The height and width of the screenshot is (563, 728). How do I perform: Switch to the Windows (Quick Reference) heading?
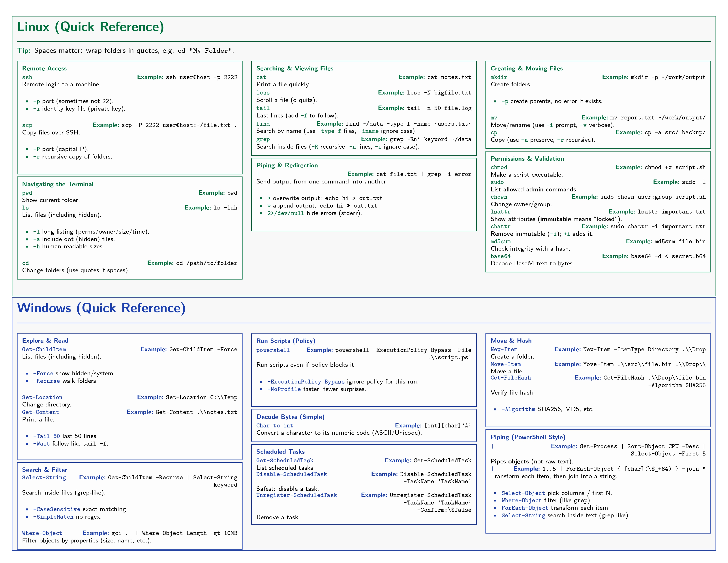pos(102,308)
